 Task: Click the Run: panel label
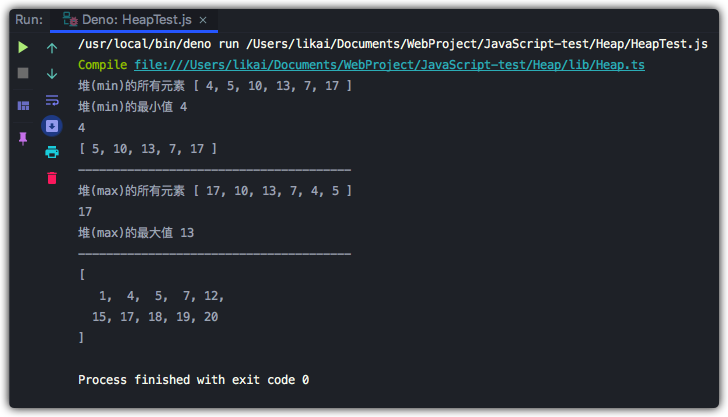point(29,20)
